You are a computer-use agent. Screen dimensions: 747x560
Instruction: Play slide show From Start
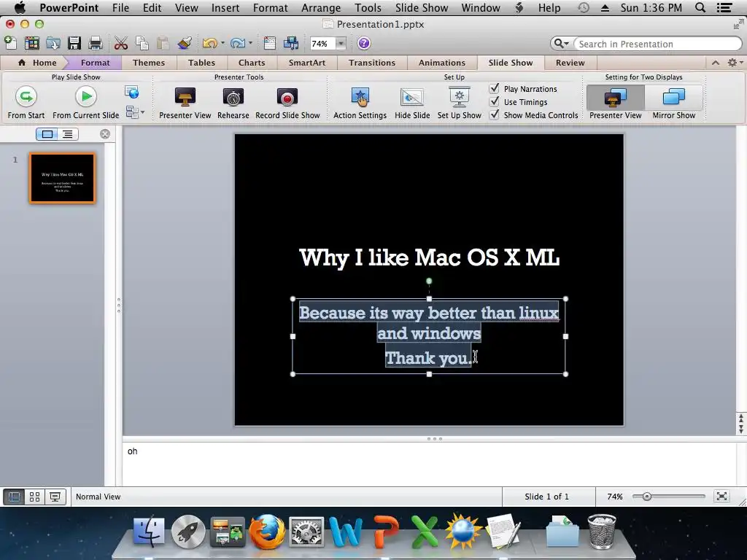pyautogui.click(x=26, y=102)
